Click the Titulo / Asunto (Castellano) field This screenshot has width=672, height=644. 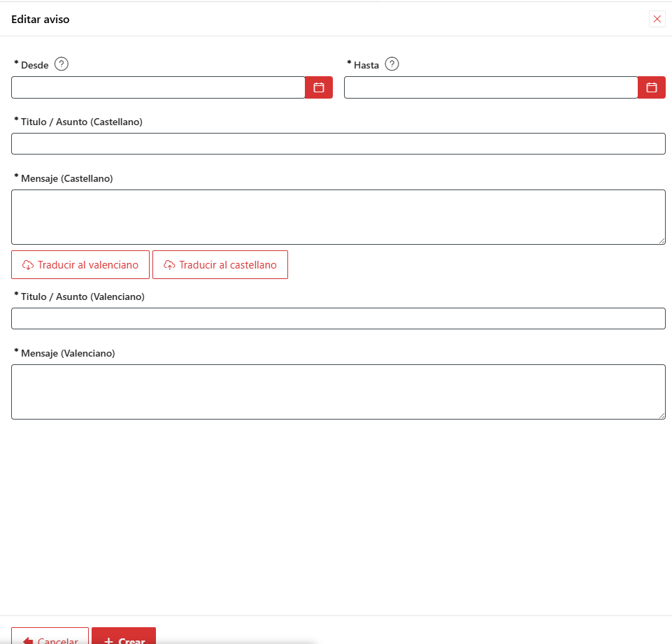pyautogui.click(x=338, y=143)
